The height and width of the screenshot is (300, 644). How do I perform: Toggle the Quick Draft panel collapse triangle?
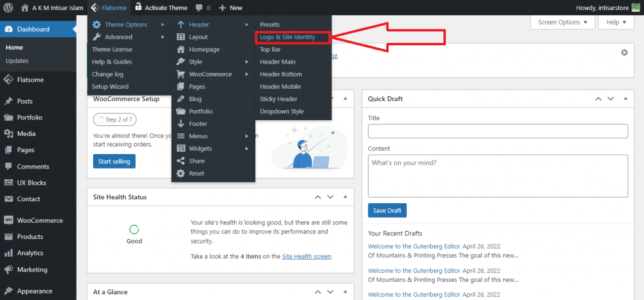click(626, 99)
